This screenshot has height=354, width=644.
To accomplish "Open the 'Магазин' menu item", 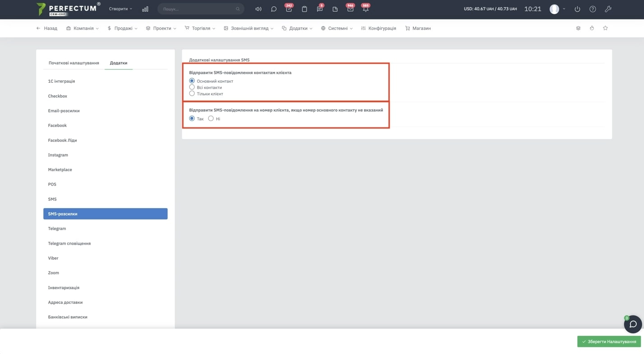I will click(418, 28).
